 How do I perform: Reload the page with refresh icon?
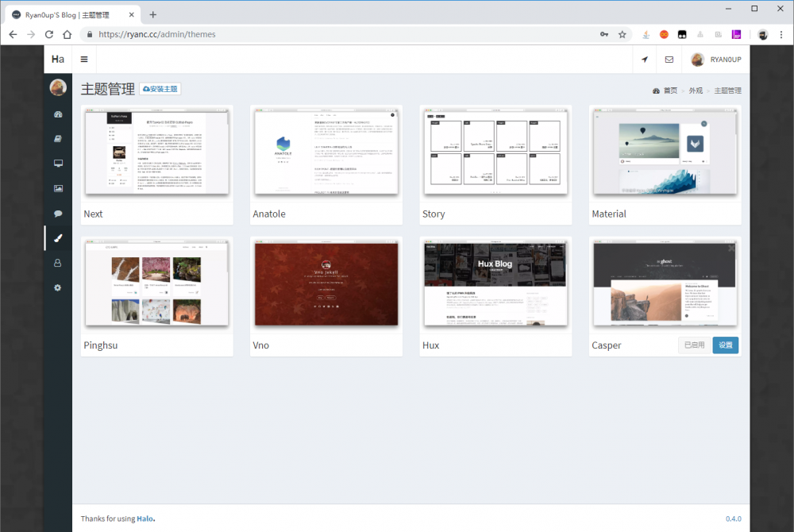49,34
